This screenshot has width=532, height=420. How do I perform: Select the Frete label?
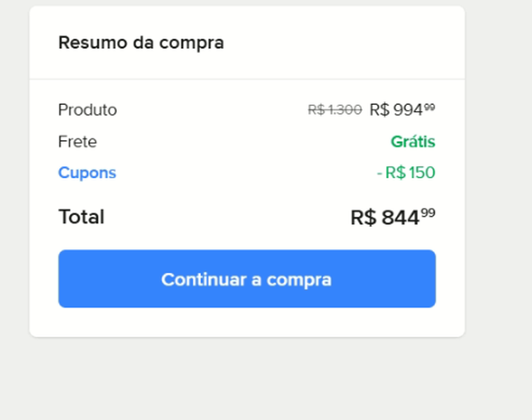pos(77,142)
